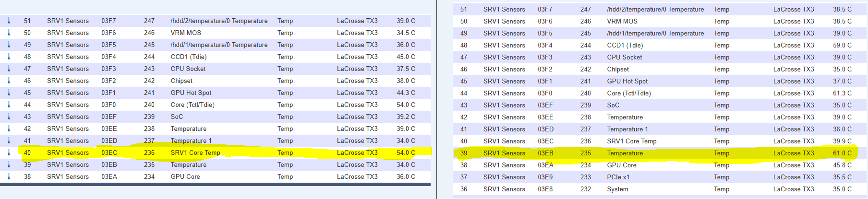868x199 pixels.
Task: Select the SRV1 Core Temp row reading 39.9 C
Action: tap(660, 141)
